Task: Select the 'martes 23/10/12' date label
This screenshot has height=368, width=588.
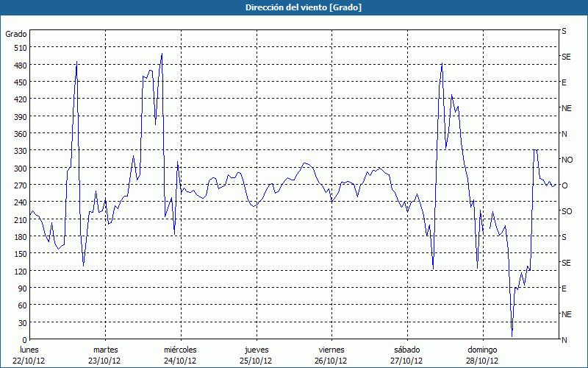Action: 105,355
